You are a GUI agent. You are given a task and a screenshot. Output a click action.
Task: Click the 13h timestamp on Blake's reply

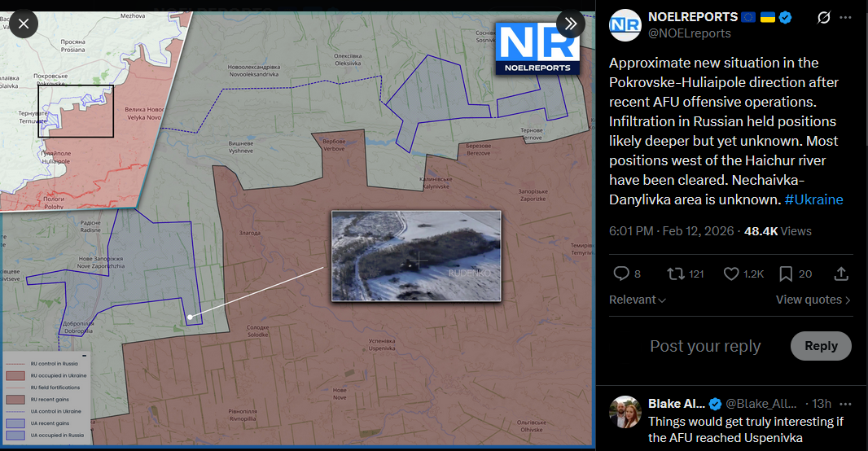(x=822, y=404)
